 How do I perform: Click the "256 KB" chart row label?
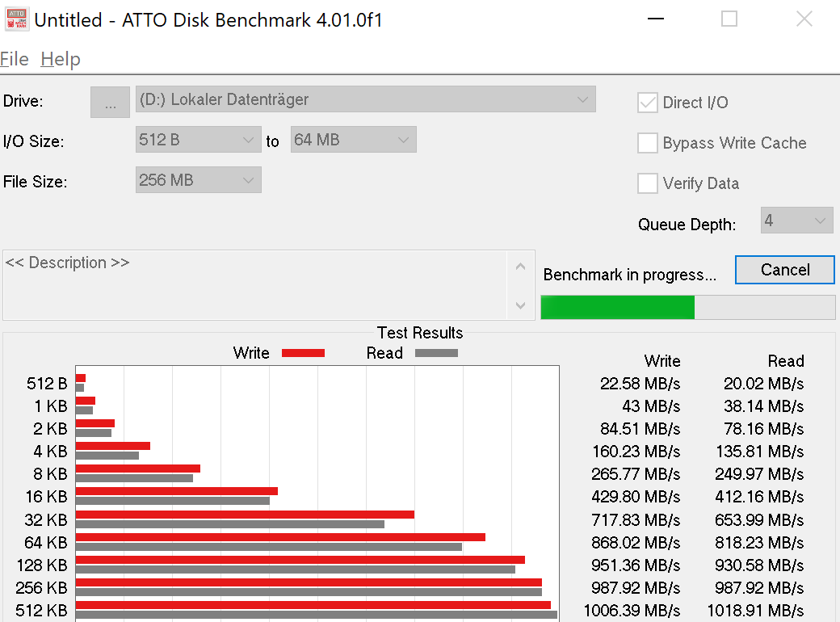click(42, 588)
